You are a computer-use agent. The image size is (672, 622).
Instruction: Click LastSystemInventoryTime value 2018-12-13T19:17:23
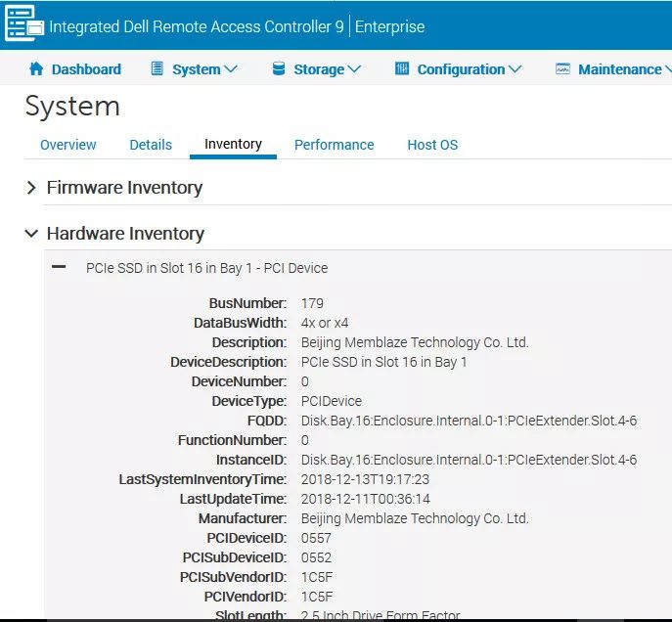(365, 479)
